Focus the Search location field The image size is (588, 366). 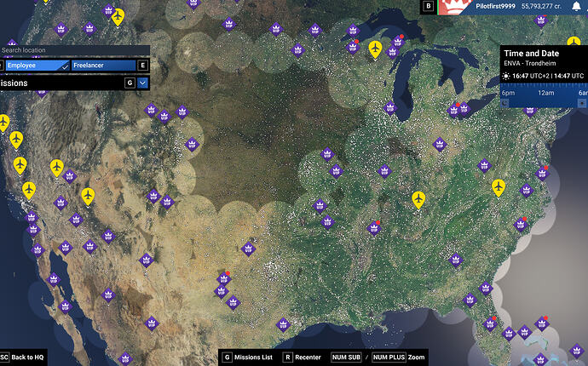point(75,50)
